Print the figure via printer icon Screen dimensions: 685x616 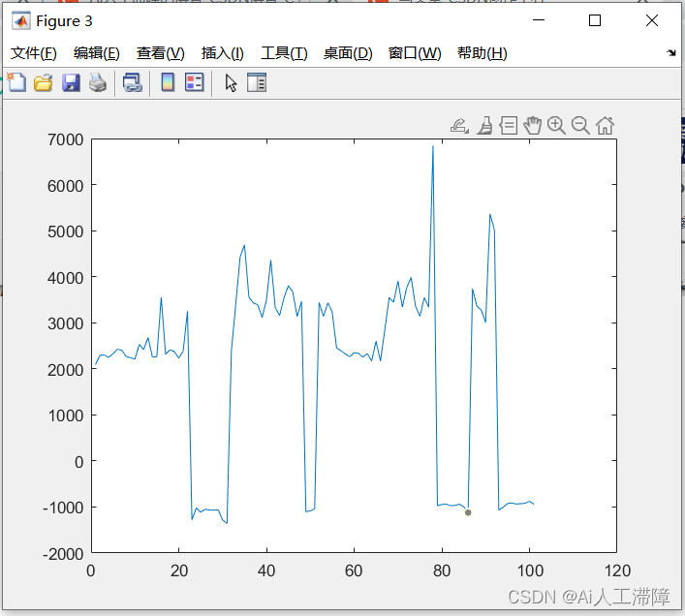(x=98, y=82)
